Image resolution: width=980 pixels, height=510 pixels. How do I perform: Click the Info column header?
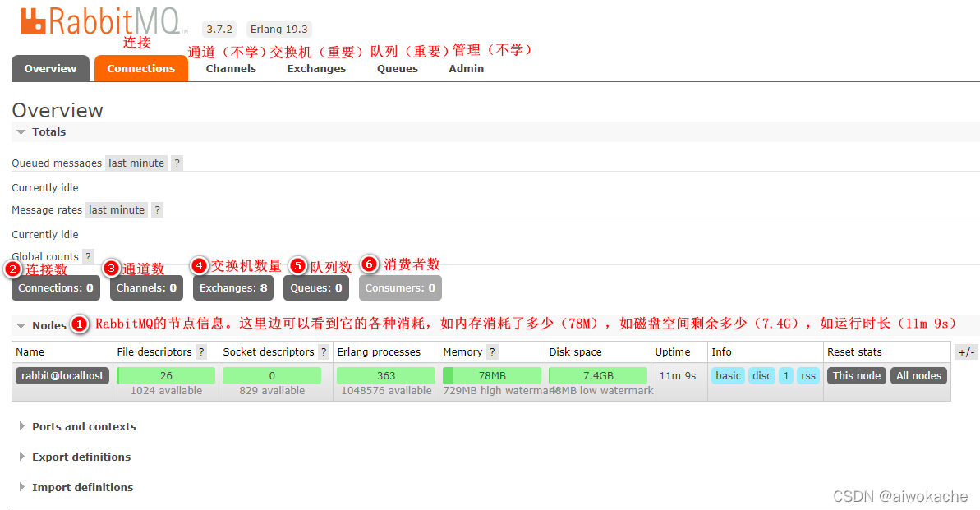tap(721, 351)
